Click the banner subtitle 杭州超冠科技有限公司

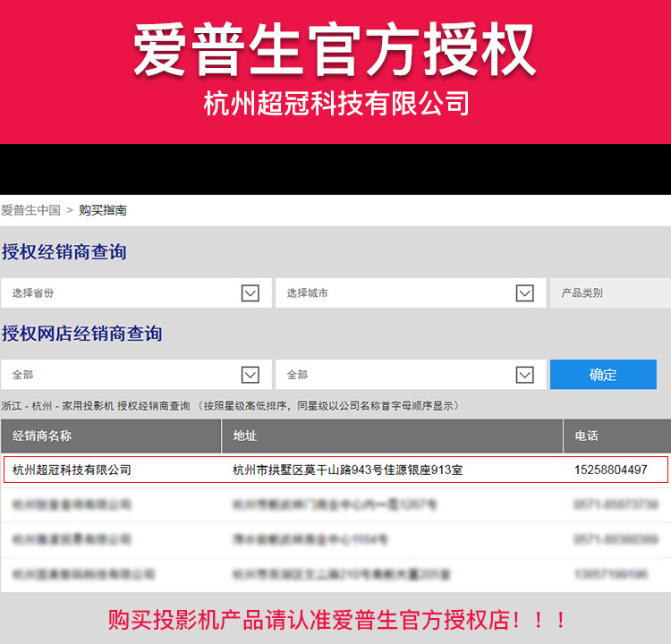(x=336, y=103)
